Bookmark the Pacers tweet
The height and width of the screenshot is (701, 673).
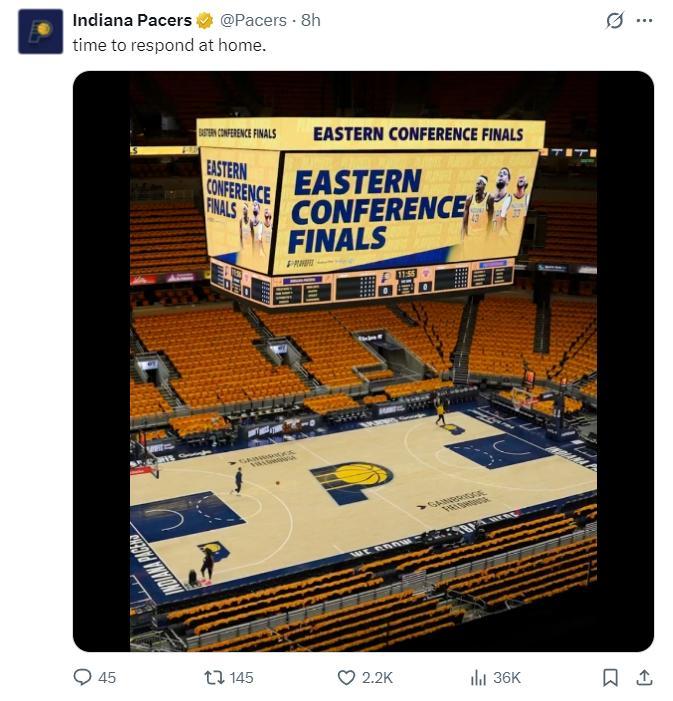coord(610,677)
